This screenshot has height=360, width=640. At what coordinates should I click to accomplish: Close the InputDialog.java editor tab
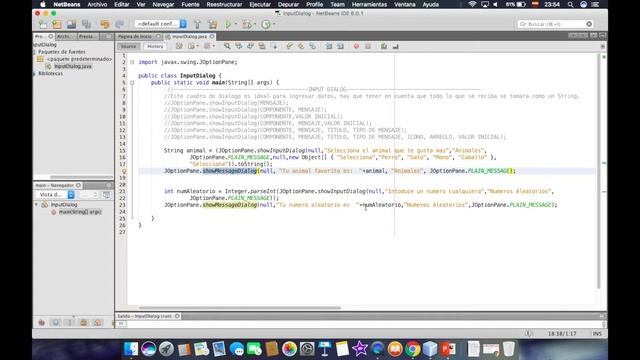click(x=212, y=37)
